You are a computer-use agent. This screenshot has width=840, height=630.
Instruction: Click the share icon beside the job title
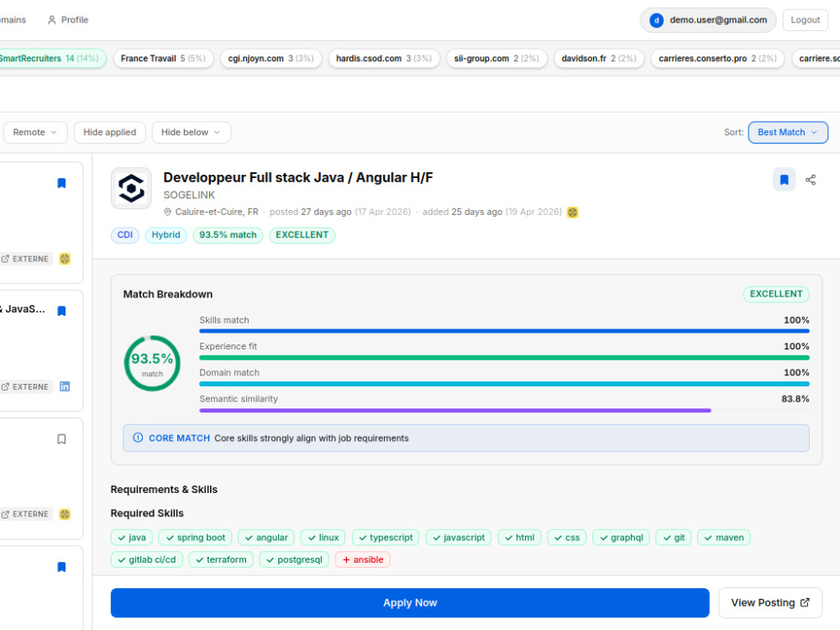coord(811,180)
